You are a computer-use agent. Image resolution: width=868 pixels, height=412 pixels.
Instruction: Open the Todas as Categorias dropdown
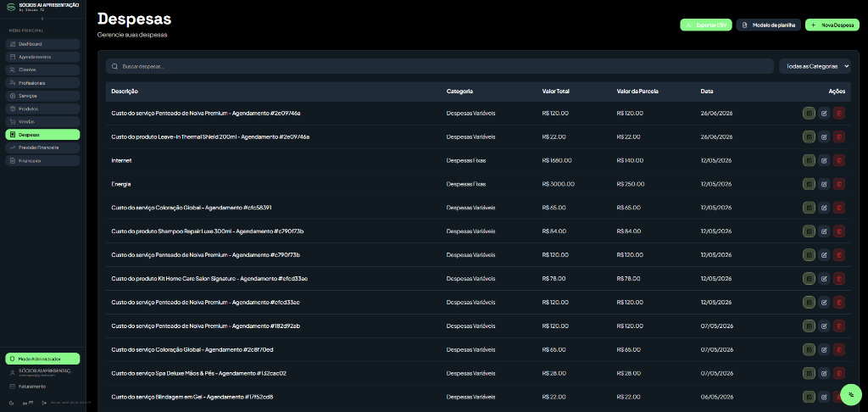[x=815, y=66]
